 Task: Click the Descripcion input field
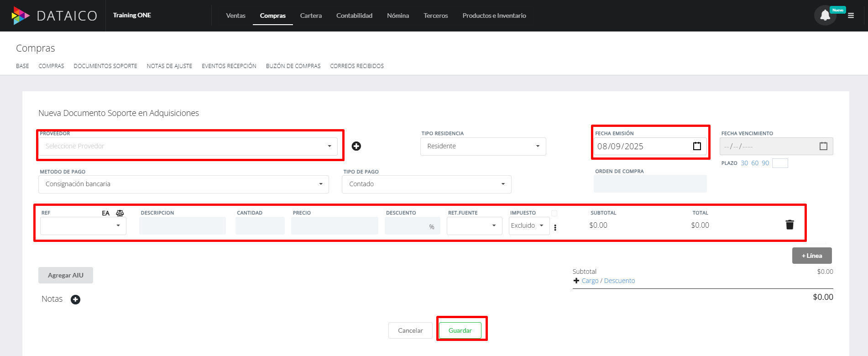pyautogui.click(x=183, y=225)
